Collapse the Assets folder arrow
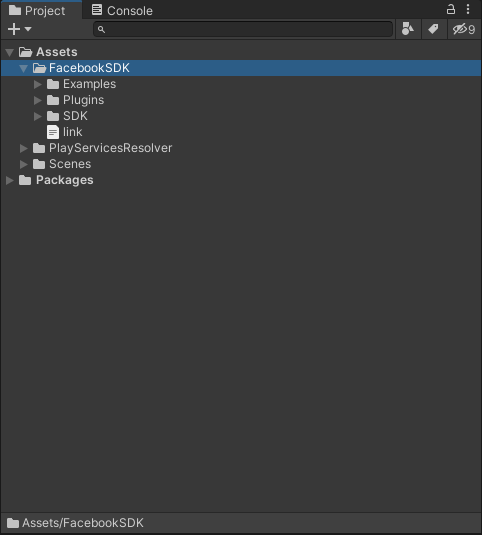 coord(10,52)
